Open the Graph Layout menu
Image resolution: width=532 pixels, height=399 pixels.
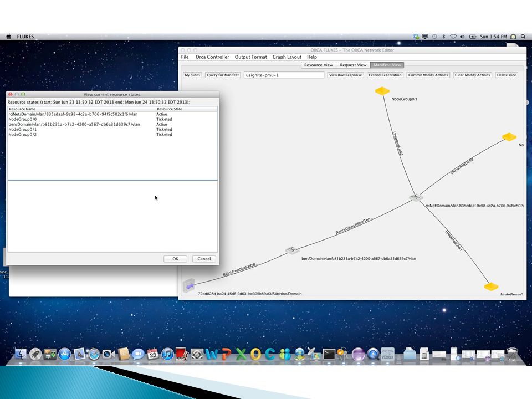tap(287, 57)
